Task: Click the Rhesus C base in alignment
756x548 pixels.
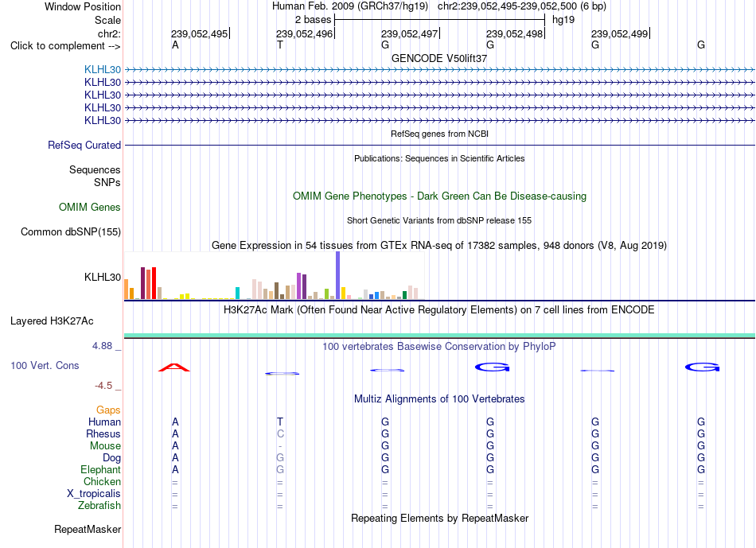Action: [x=280, y=433]
